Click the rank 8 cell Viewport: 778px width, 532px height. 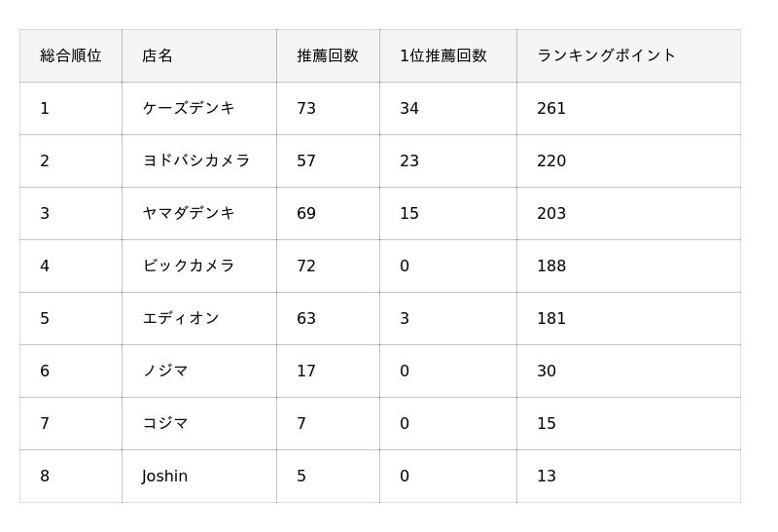coord(71,477)
